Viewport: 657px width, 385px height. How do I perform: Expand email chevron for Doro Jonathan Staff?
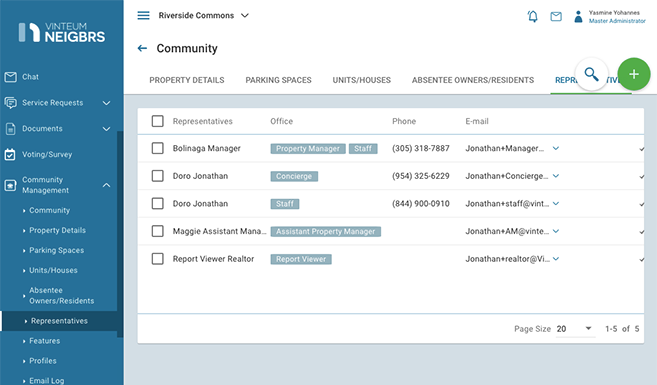pyautogui.click(x=556, y=204)
